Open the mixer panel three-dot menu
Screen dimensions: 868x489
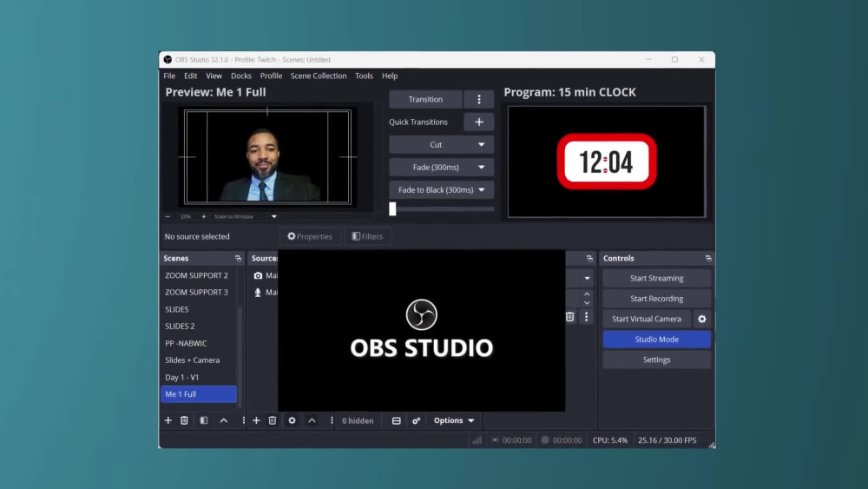coord(586,317)
